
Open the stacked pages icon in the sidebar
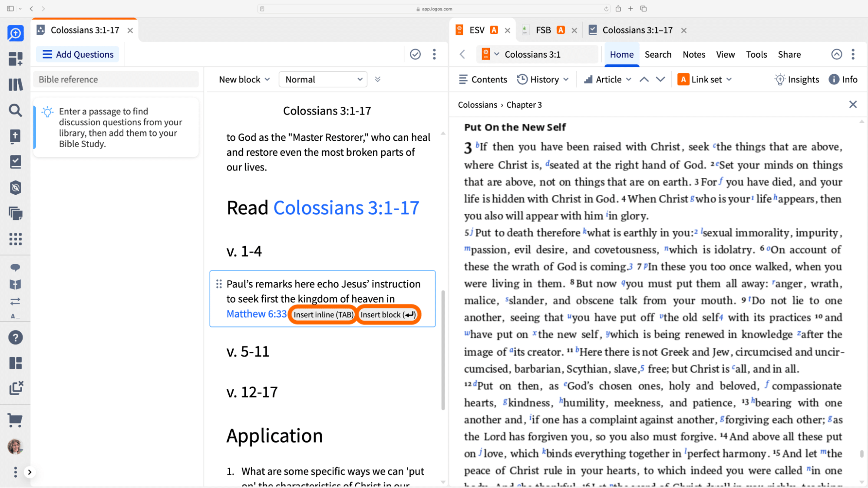pyautogui.click(x=15, y=213)
